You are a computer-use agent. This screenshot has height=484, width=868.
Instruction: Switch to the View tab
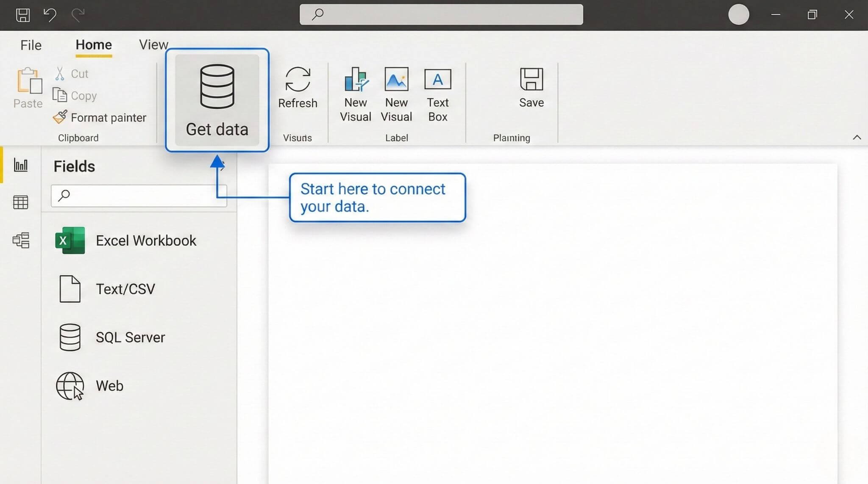pyautogui.click(x=153, y=44)
